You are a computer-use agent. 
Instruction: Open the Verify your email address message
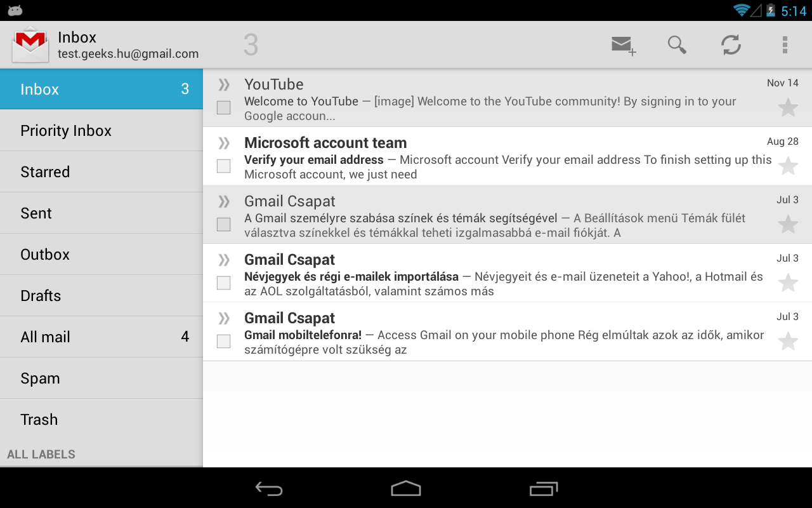coord(507,156)
